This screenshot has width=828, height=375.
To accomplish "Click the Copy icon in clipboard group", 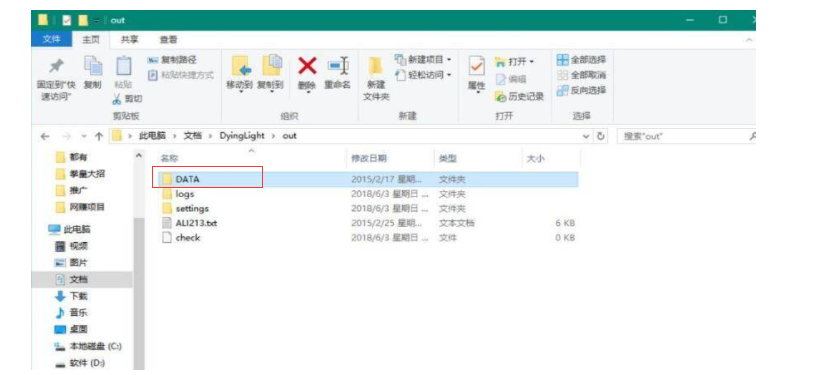I will point(93,66).
